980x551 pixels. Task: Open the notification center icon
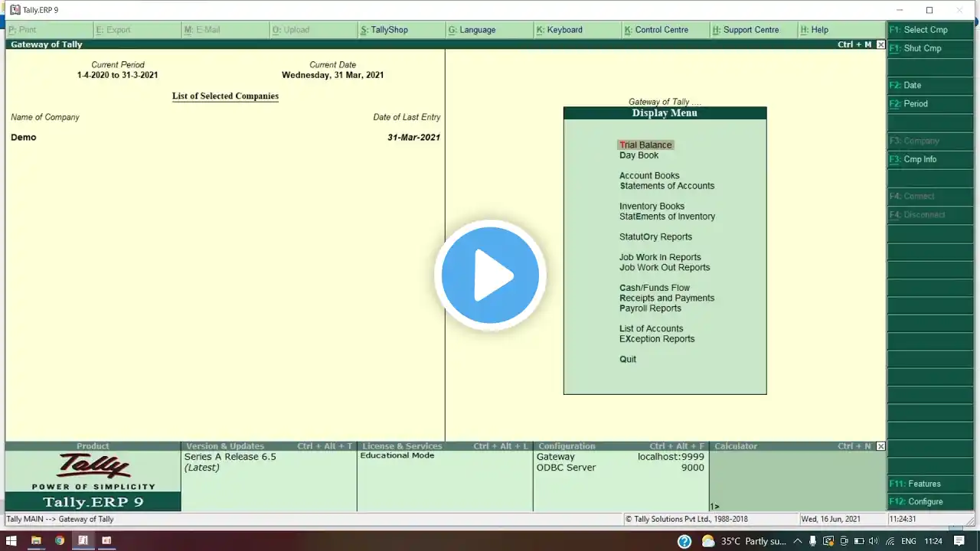point(959,541)
